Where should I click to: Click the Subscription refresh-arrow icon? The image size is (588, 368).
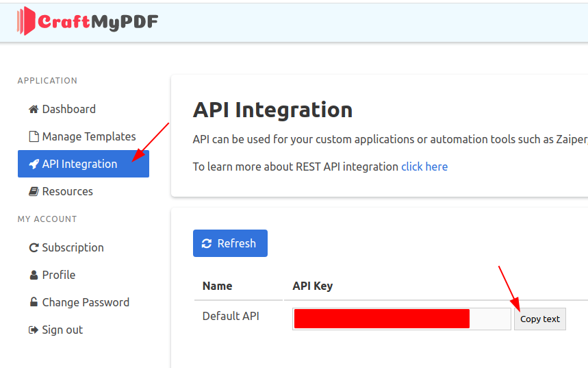pos(34,247)
